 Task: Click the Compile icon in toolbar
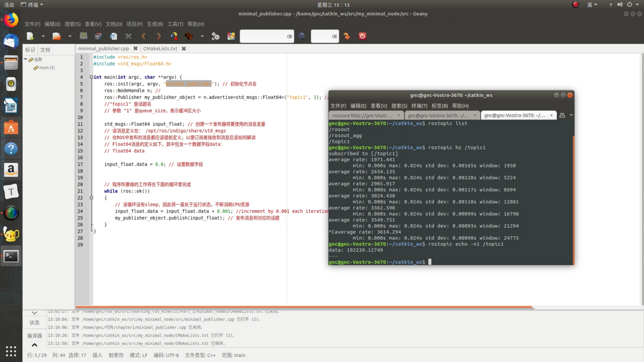click(x=174, y=36)
